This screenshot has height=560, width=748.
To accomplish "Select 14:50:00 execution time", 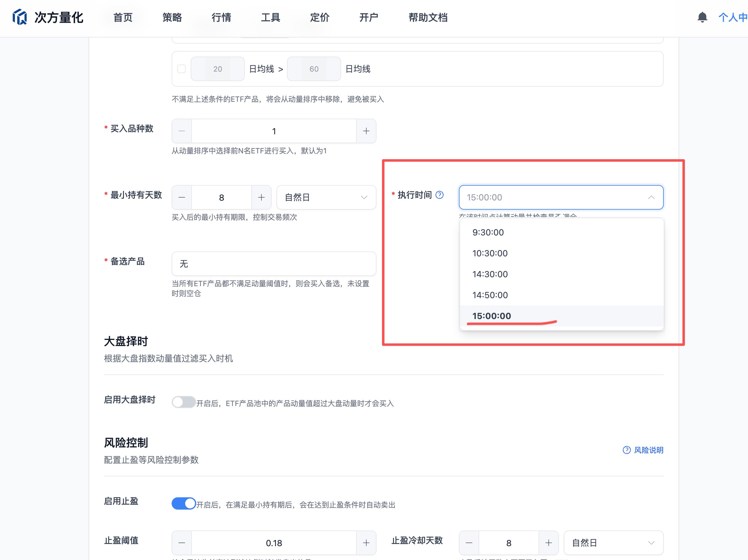I will tap(562, 295).
